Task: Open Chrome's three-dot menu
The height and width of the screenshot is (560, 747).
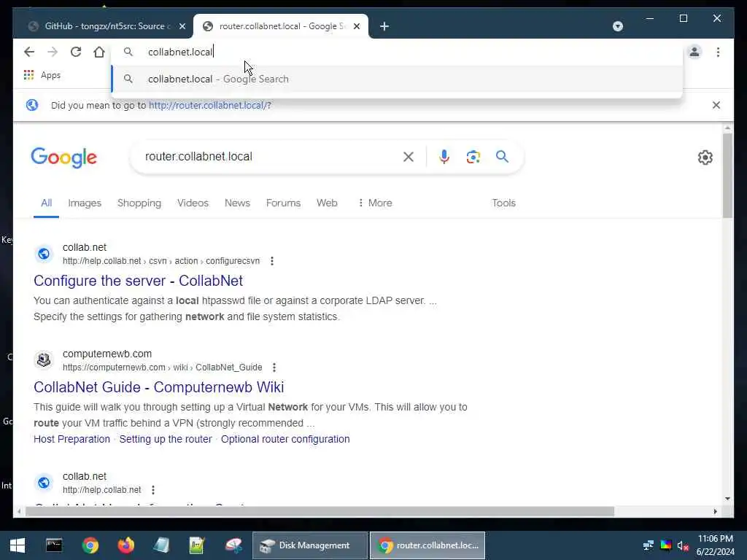Action: click(x=718, y=52)
